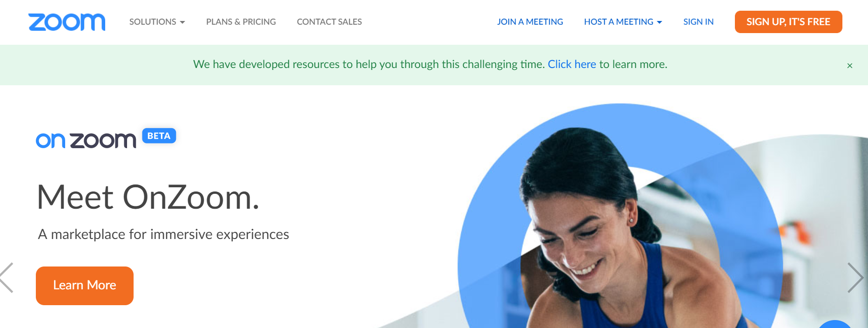Click the Host a Meeting caret arrow
868x328 pixels.
[659, 22]
